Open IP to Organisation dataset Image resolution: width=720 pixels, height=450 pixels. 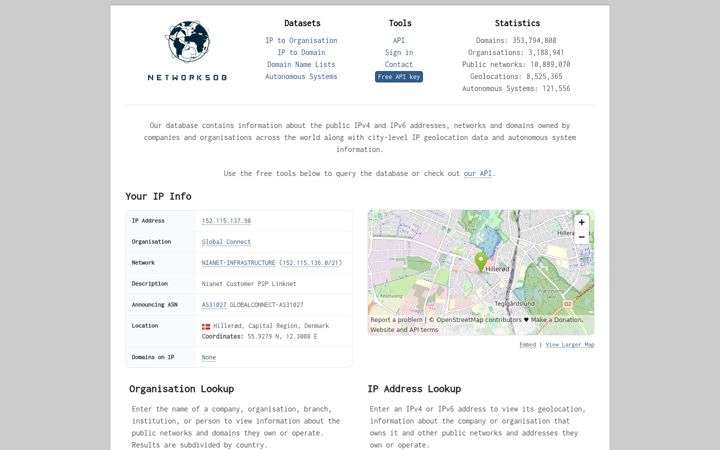coord(301,40)
